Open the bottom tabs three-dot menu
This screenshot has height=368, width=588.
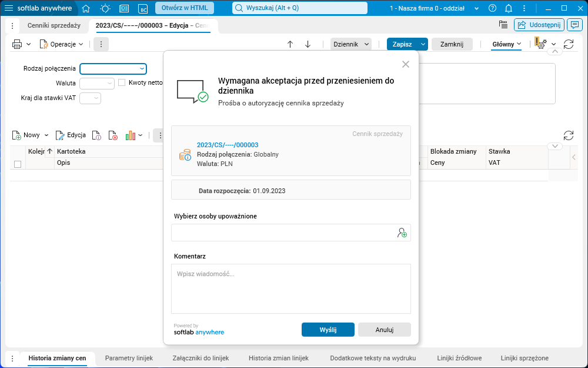[x=12, y=358]
